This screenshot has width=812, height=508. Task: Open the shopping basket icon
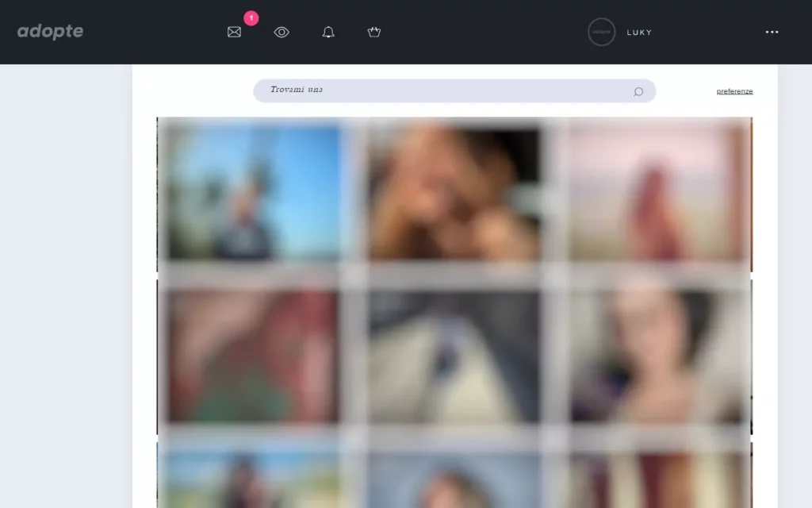(374, 32)
